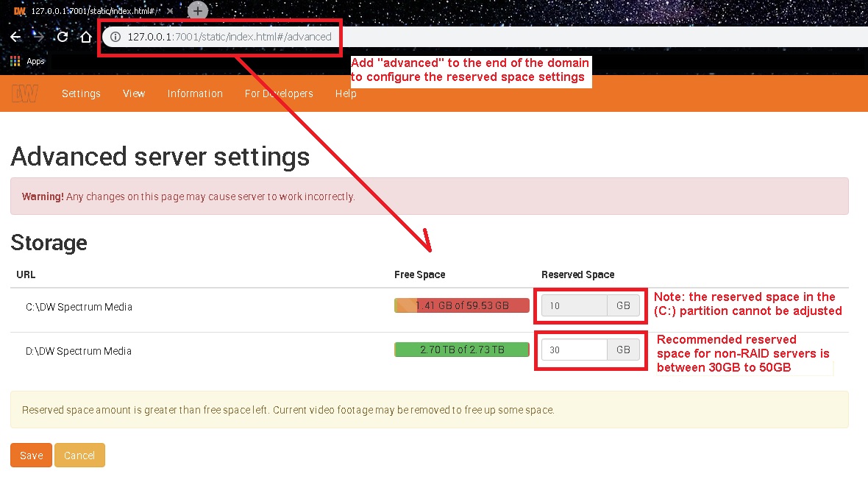
Task: Click the browser forward arrow
Action: (x=40, y=37)
